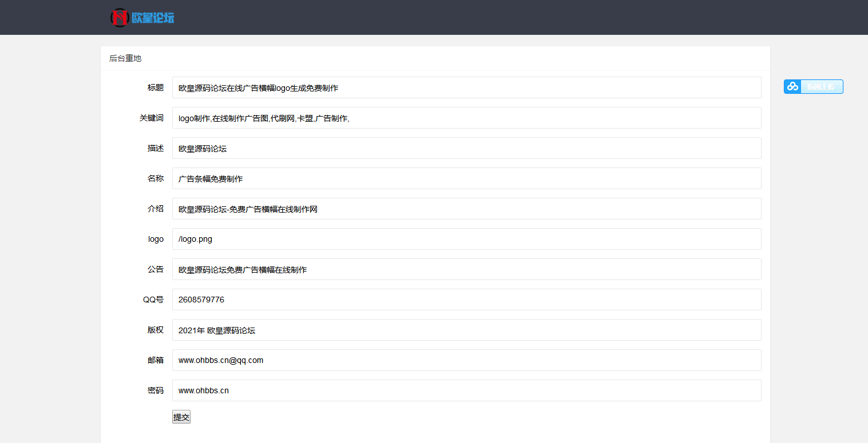Focus the 介绍 introduction text field
The height and width of the screenshot is (443, 868).
tap(466, 209)
